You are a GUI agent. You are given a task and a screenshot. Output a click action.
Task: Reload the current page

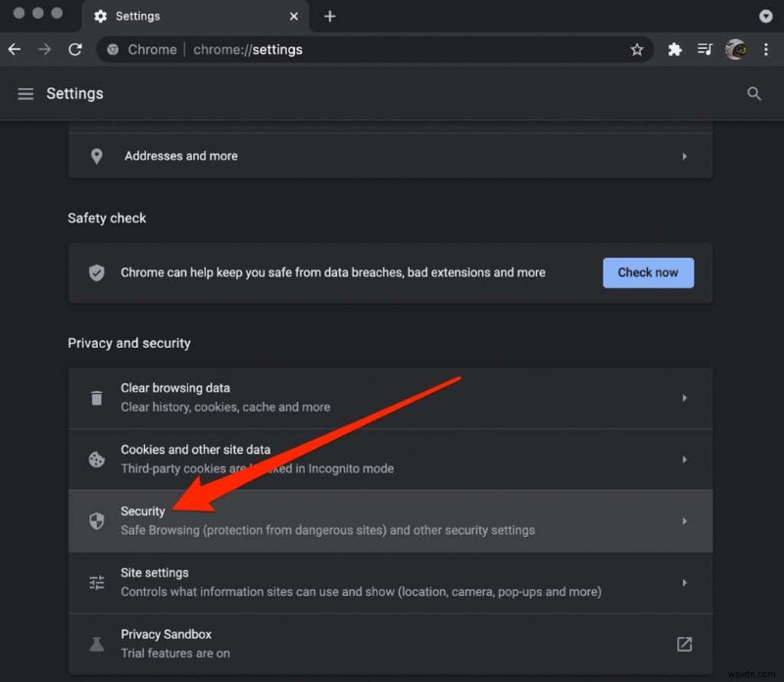pyautogui.click(x=75, y=49)
